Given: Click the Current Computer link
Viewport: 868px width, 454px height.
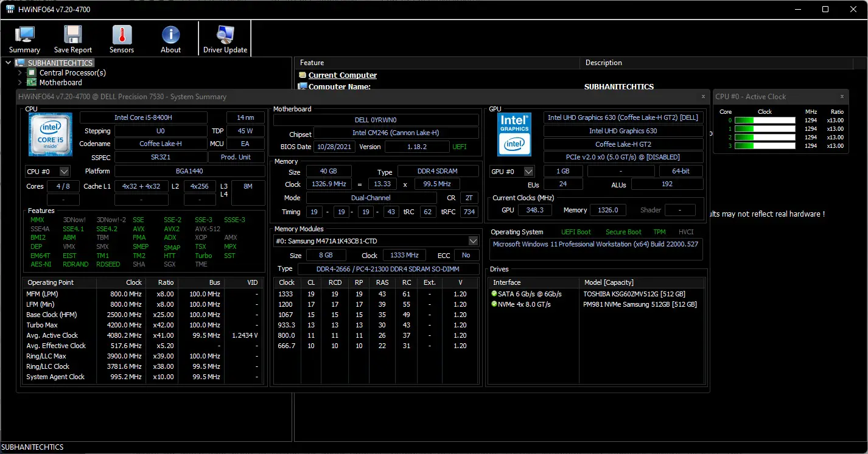Looking at the screenshot, I should point(343,75).
